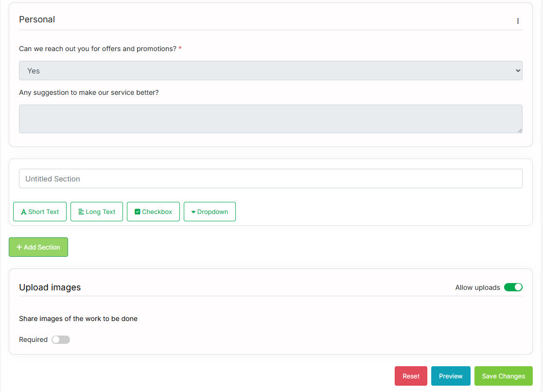Add a Checkbox field to Untitled Section

coord(153,212)
